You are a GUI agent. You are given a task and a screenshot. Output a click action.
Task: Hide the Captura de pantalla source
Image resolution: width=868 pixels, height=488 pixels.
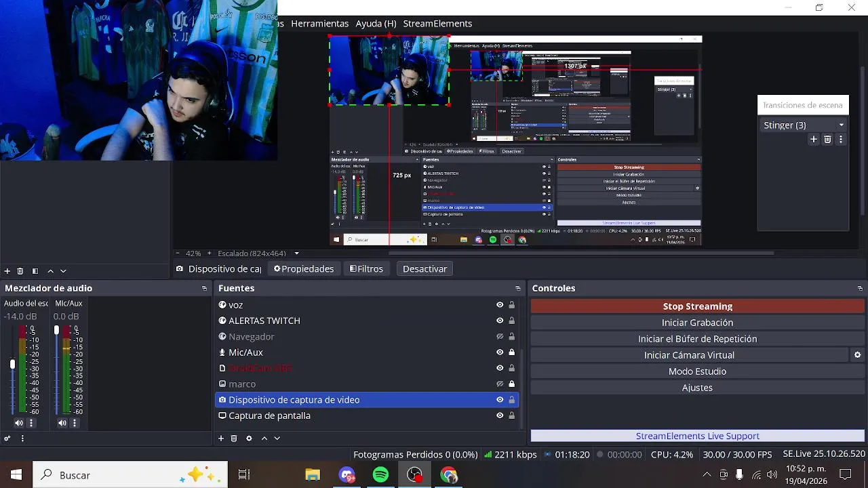click(500, 415)
